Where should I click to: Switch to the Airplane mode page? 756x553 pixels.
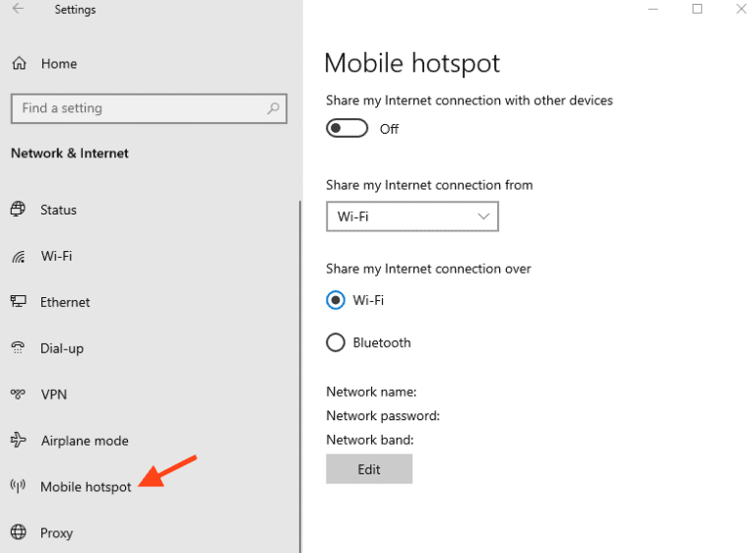click(84, 441)
